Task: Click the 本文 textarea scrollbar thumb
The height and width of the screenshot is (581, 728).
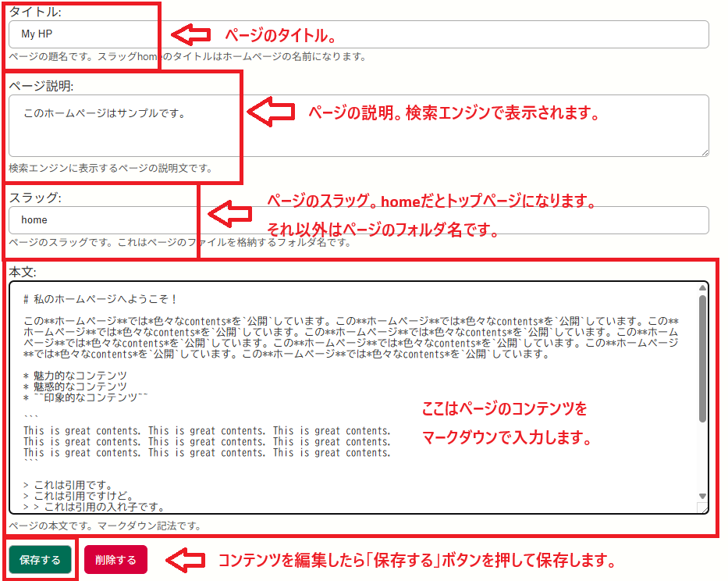Action: coord(702,358)
